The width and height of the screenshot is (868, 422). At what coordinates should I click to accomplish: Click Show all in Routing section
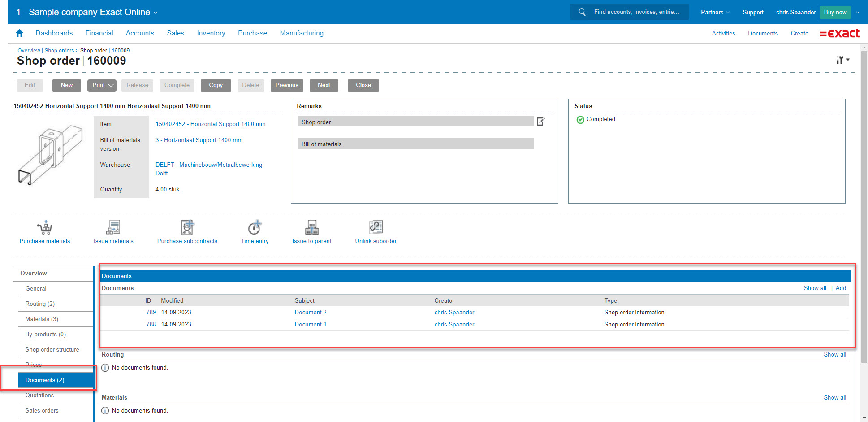(x=835, y=355)
